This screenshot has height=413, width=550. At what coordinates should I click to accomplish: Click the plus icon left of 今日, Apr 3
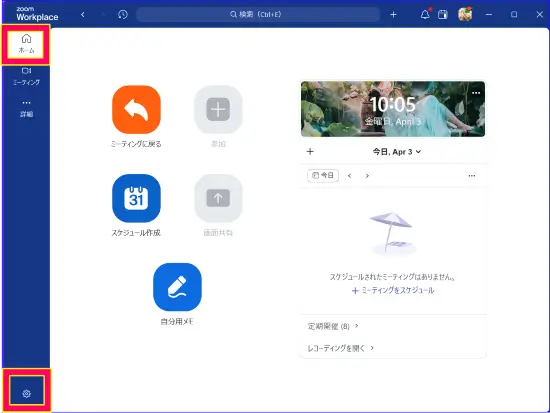(310, 152)
